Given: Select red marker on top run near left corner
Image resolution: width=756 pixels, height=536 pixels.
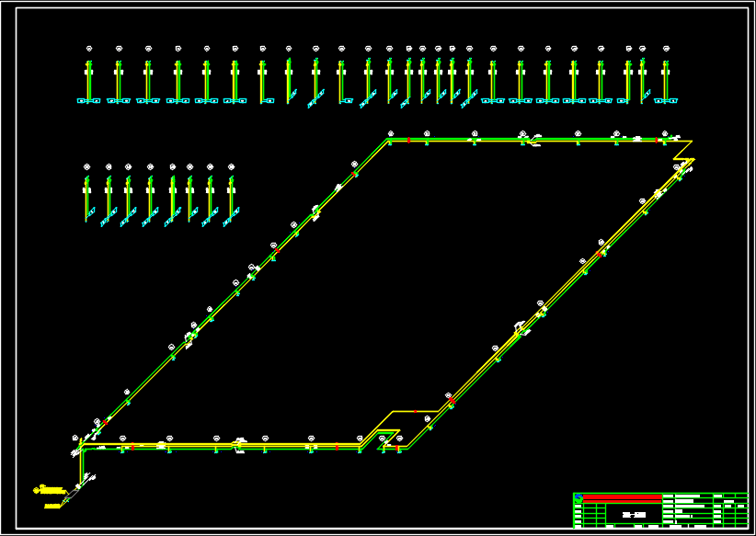Looking at the screenshot, I should point(408,140).
